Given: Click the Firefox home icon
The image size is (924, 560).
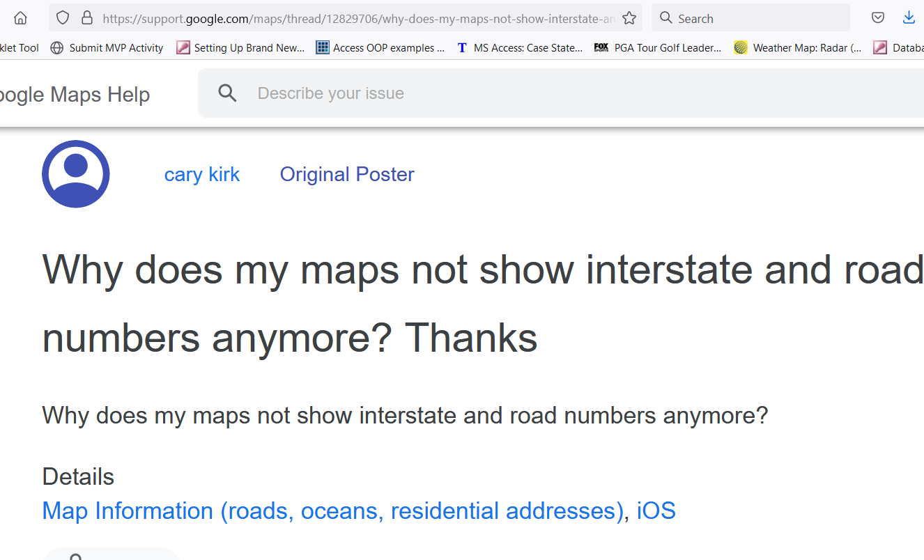Looking at the screenshot, I should 20,18.
